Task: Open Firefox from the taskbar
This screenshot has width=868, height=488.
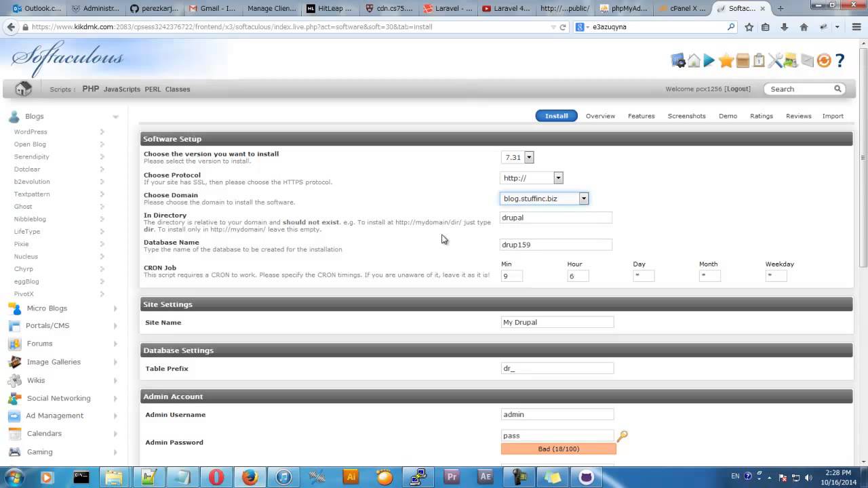Action: coord(250,477)
